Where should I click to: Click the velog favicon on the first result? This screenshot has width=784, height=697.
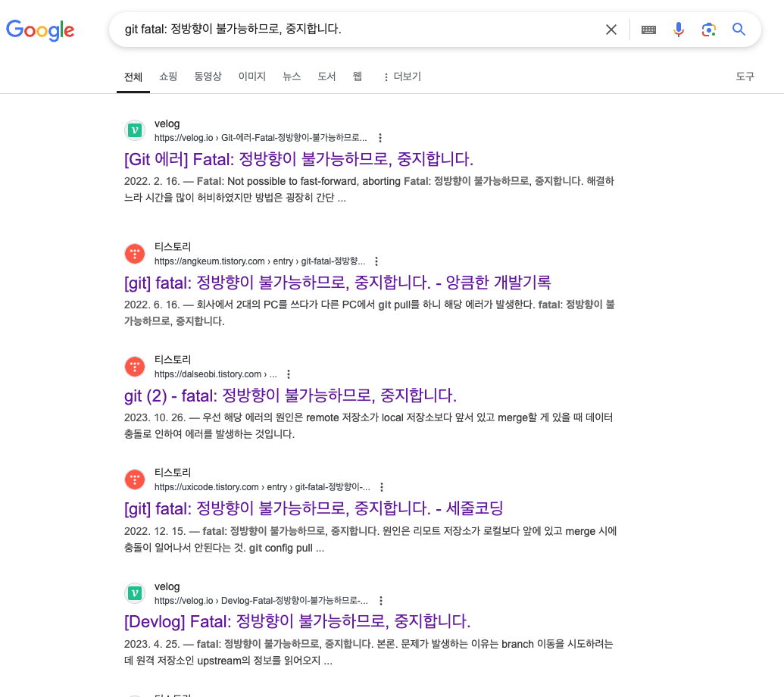[134, 130]
